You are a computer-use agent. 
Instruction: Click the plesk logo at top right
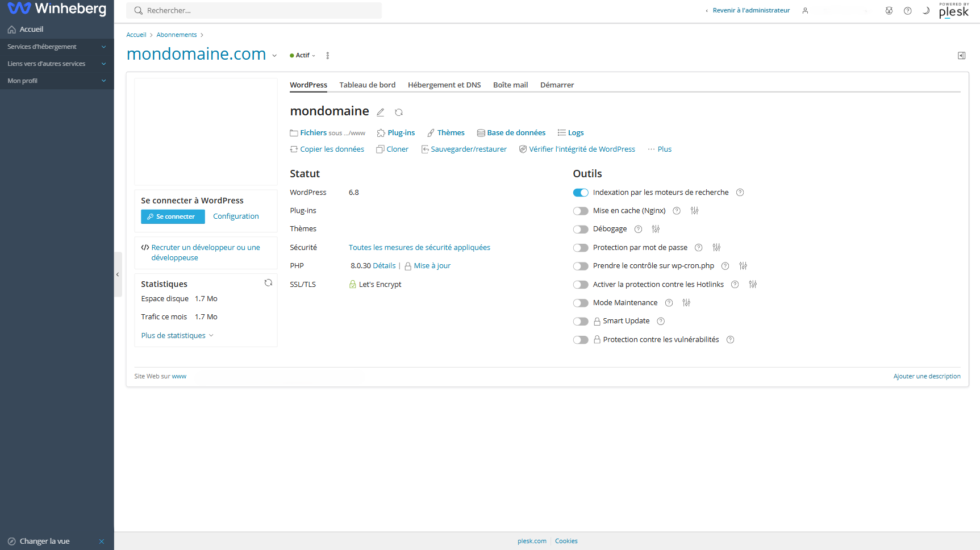pos(954,11)
